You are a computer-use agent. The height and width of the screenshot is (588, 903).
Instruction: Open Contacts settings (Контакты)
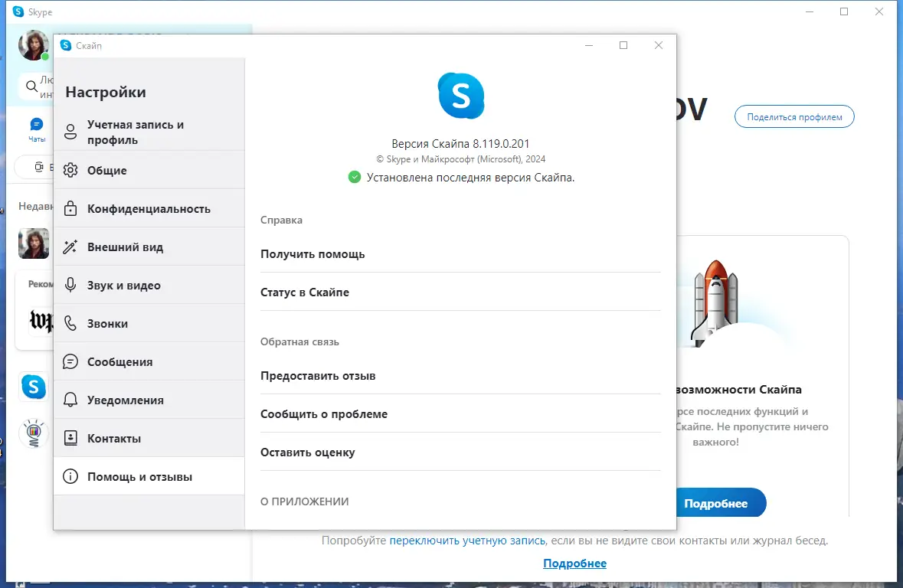(x=149, y=438)
